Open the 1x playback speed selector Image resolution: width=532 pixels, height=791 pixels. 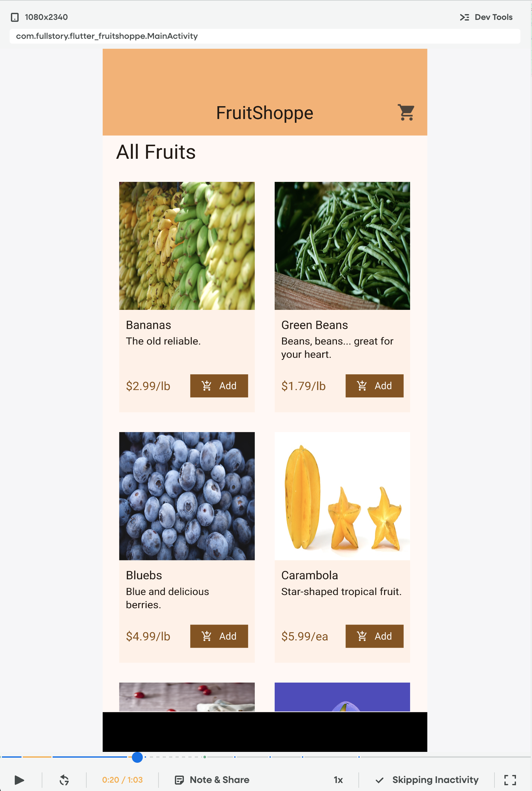pos(338,780)
